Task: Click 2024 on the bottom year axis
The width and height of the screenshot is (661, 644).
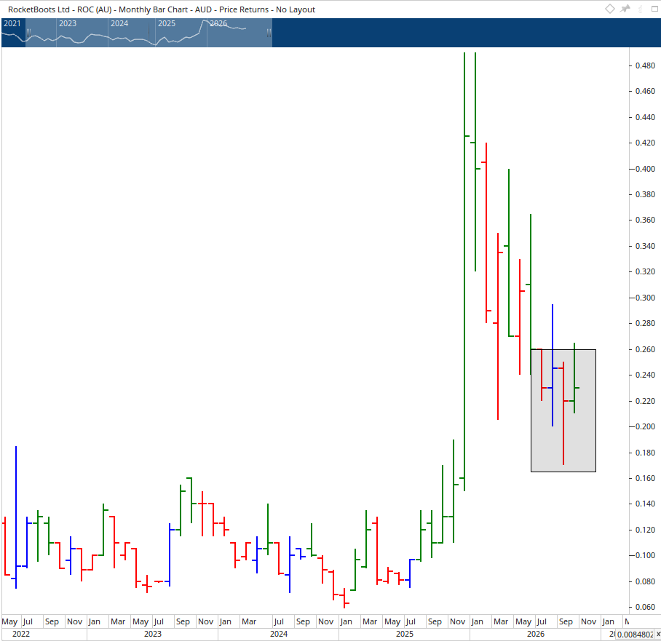Action: point(279,634)
